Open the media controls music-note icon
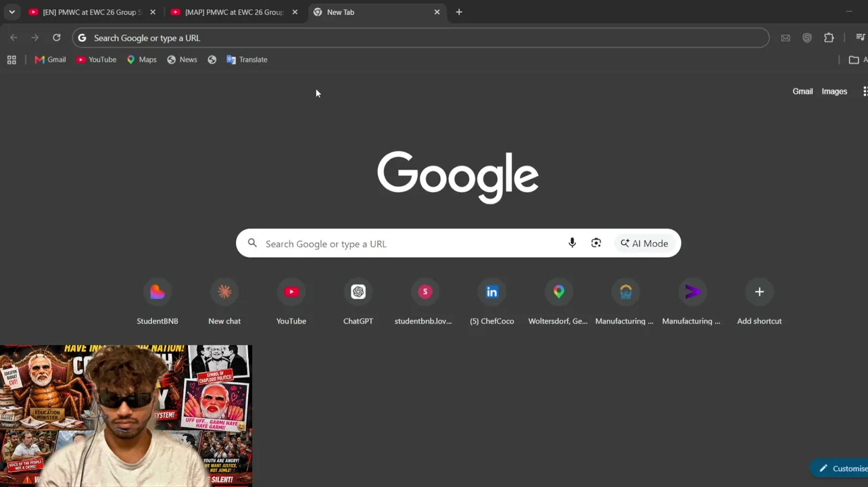 (x=861, y=38)
